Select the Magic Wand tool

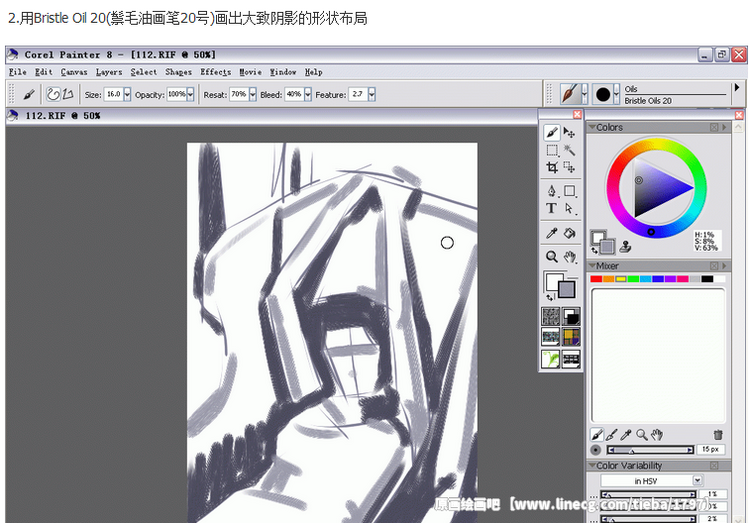click(569, 150)
